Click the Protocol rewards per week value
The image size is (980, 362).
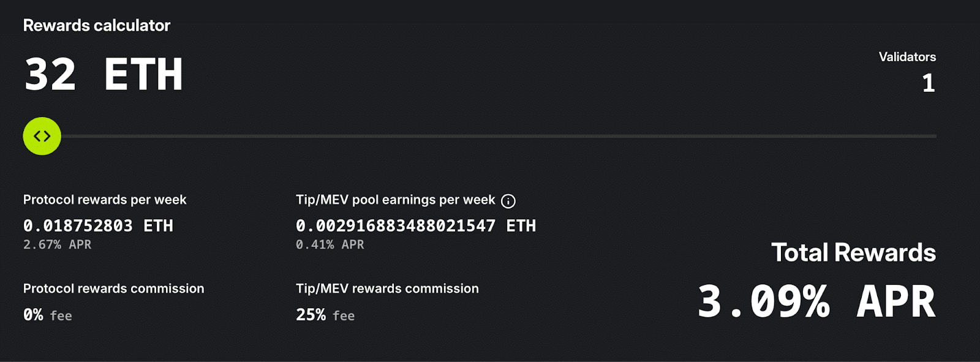(x=99, y=225)
